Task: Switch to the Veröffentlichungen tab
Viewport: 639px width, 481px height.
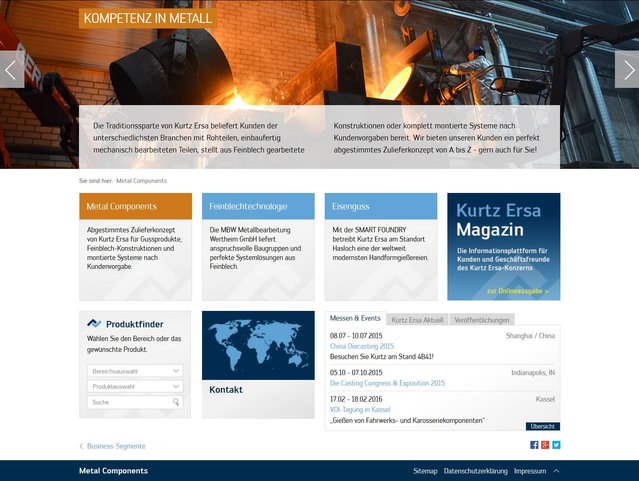Action: pyautogui.click(x=482, y=320)
